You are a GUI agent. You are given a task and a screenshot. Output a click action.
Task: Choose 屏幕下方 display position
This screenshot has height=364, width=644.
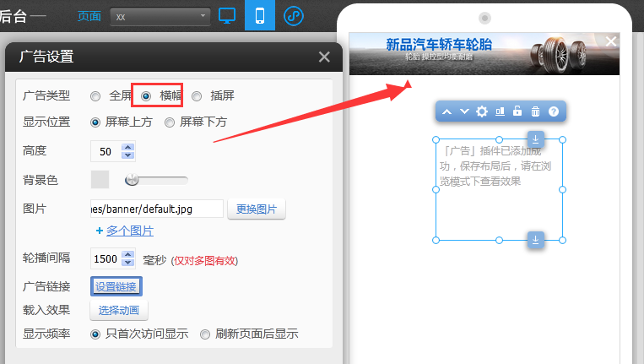click(x=170, y=122)
